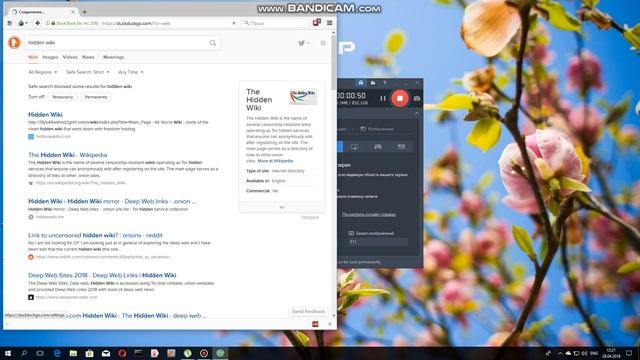Pause the Bandicam recording
Viewport: 640px width, 360px height.
tap(382, 98)
